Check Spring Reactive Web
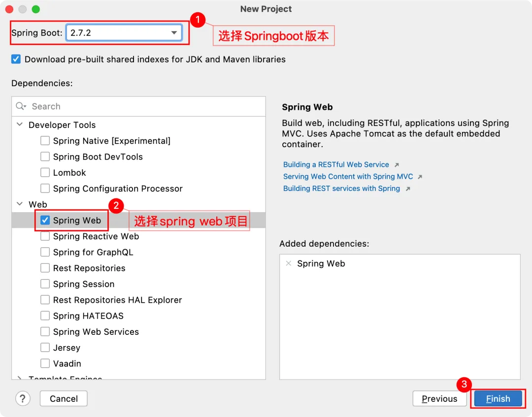The image size is (532, 417). coord(45,236)
